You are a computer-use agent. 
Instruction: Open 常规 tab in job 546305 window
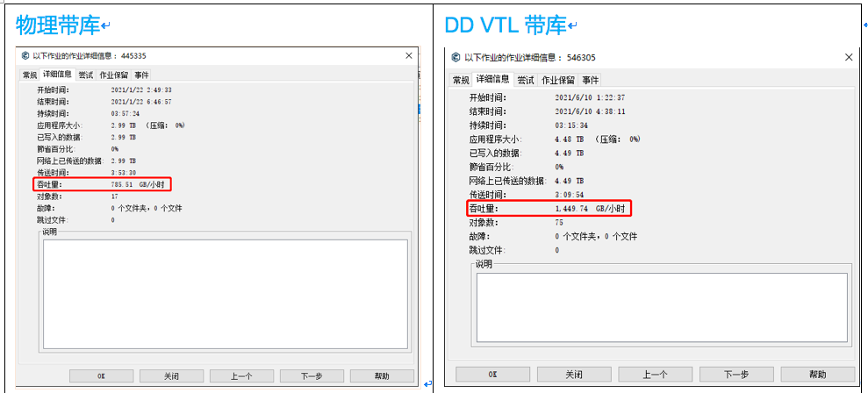461,80
